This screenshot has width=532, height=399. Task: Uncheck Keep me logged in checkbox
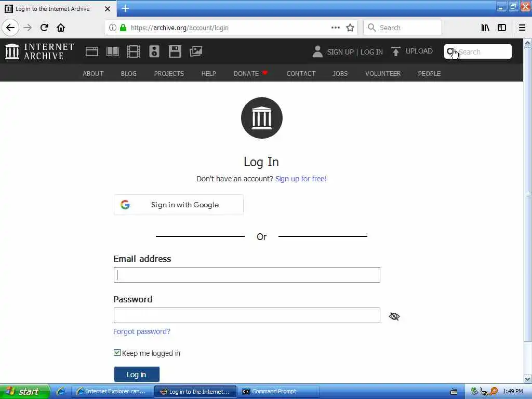tap(117, 353)
